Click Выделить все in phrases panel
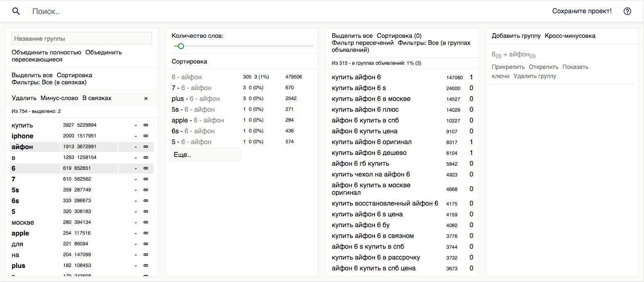 352,36
